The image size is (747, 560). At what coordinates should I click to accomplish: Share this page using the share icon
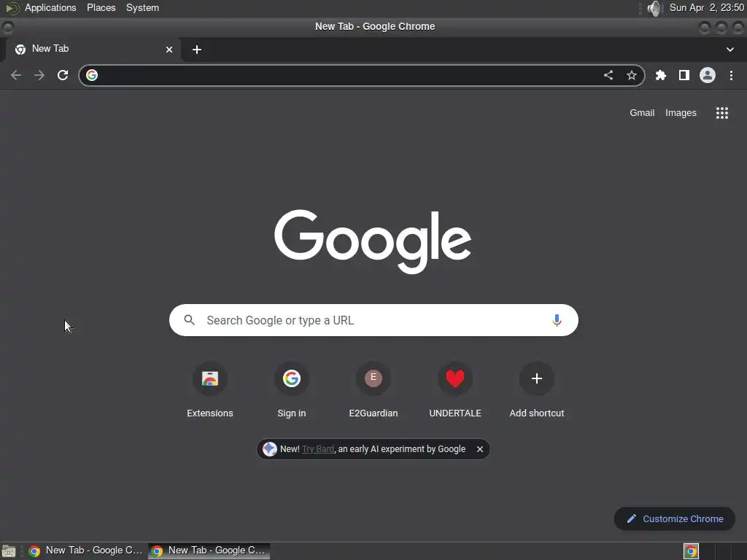608,75
